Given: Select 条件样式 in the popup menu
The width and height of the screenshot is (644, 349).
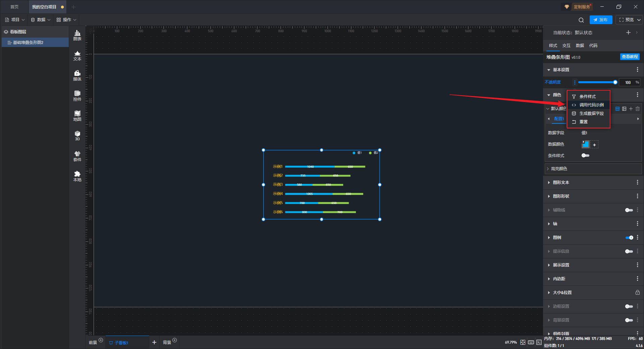Looking at the screenshot, I should click(588, 97).
